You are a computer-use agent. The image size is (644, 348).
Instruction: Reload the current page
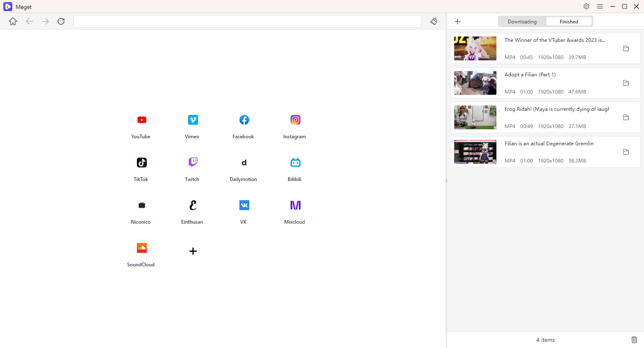pos(61,21)
